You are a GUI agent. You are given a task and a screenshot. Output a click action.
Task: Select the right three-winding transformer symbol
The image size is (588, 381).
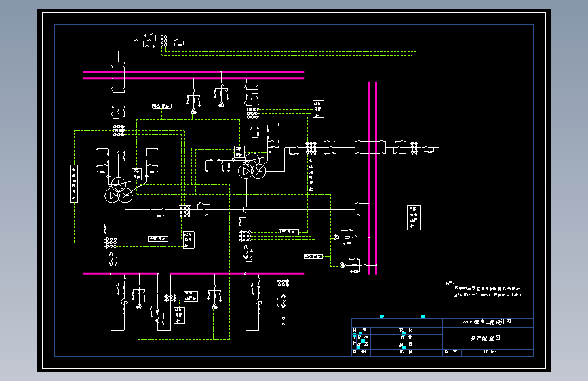[252, 165]
